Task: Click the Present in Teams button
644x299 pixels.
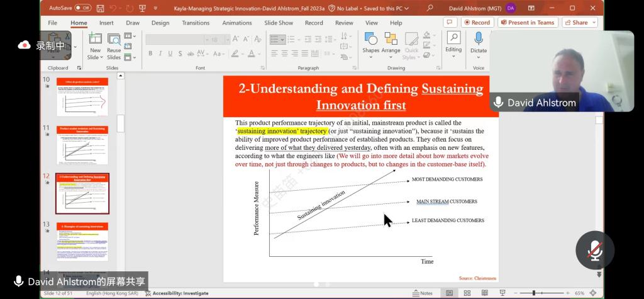Action: tap(528, 23)
